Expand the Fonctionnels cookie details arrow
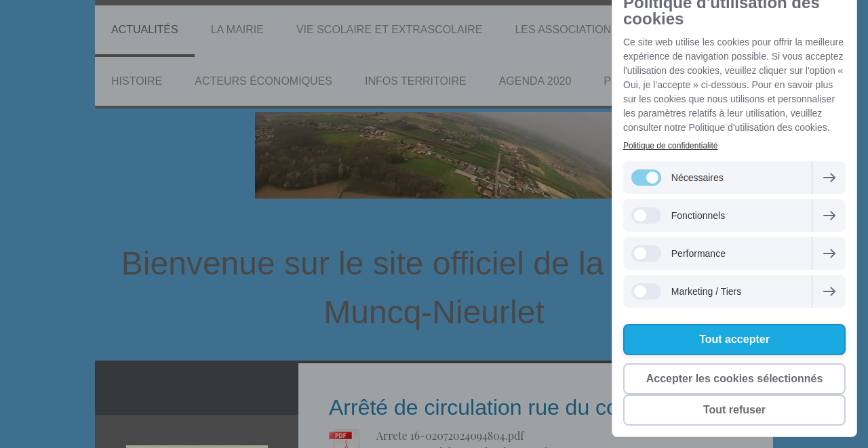This screenshot has height=448, width=868. point(829,215)
